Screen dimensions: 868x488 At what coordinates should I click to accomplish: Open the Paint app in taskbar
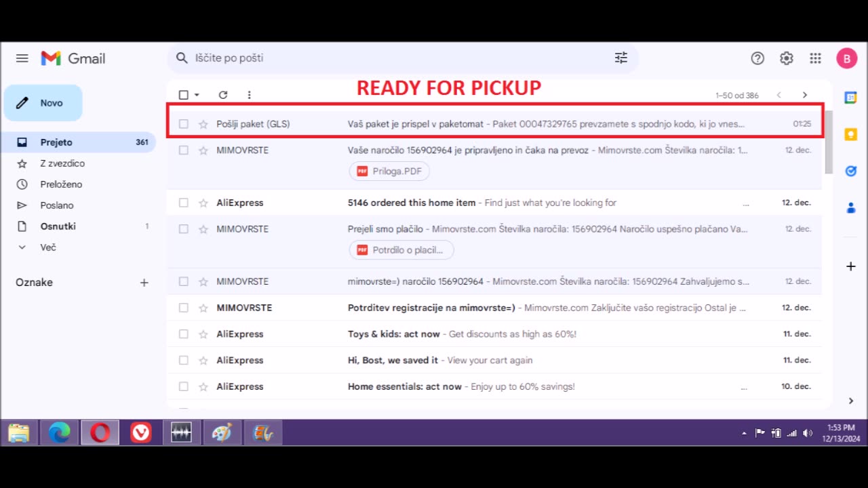(222, 432)
